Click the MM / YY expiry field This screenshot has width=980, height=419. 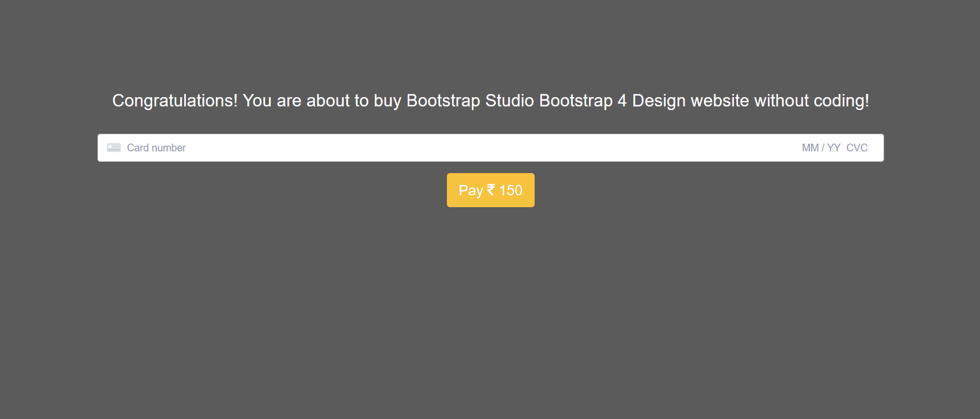coord(821,148)
